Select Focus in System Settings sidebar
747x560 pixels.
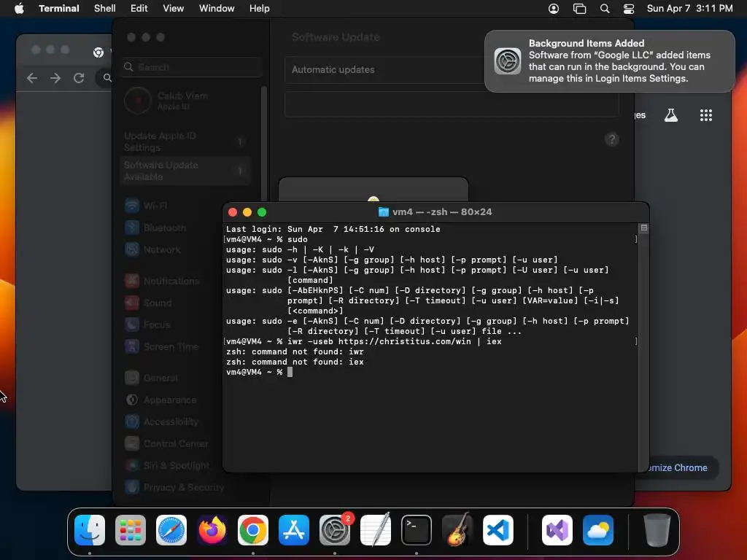pyautogui.click(x=186, y=324)
